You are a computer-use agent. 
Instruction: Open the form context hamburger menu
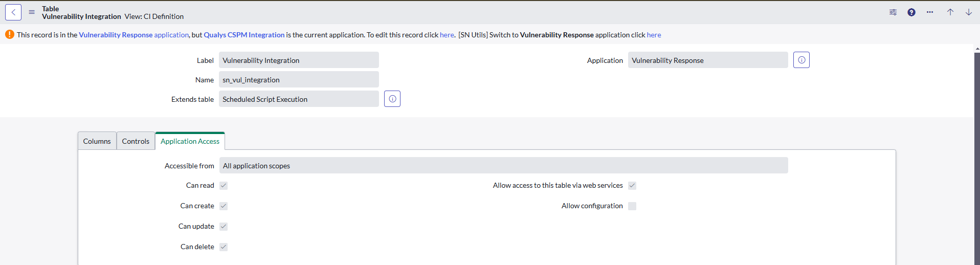tap(32, 12)
